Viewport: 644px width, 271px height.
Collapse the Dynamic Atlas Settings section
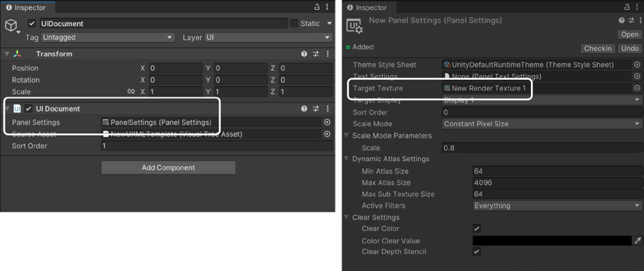348,159
